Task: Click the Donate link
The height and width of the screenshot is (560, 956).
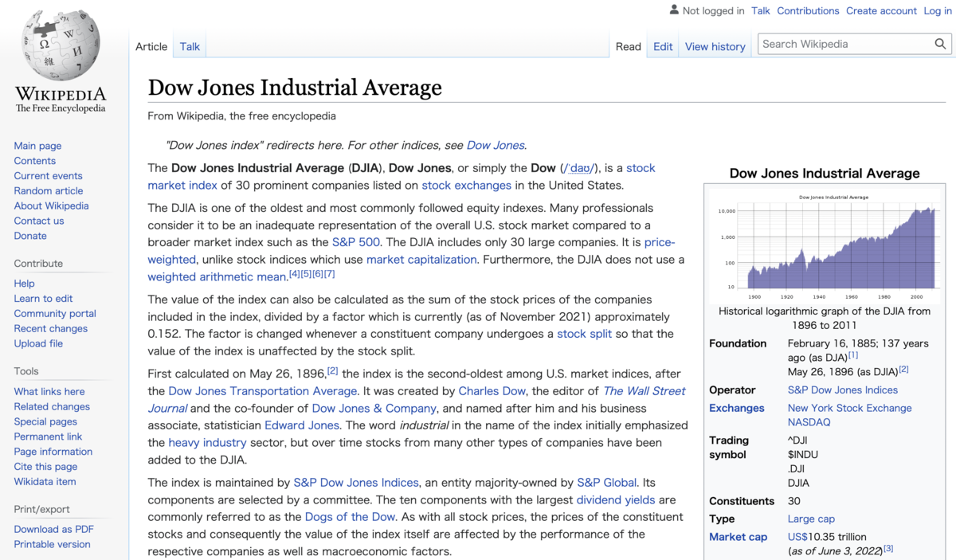Action: point(30,237)
